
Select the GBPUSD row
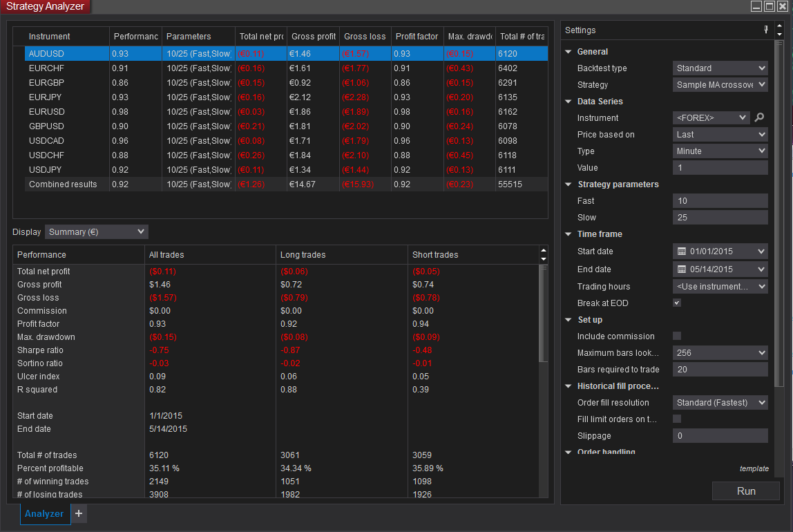(x=286, y=126)
